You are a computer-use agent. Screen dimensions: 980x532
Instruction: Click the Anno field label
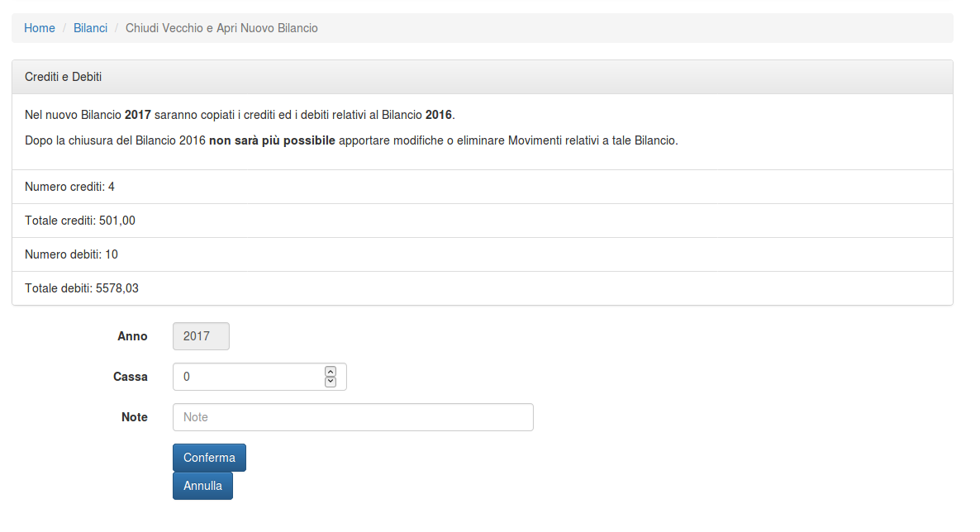tap(132, 336)
